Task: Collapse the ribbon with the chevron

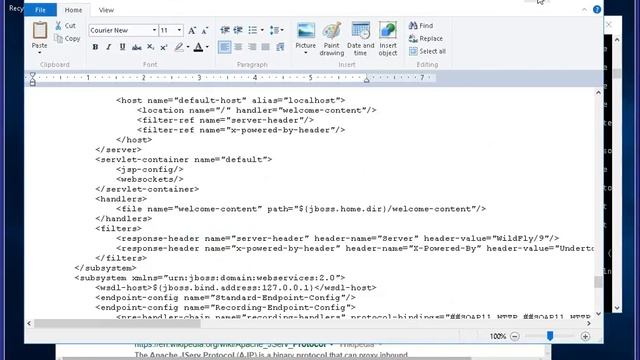Action: (x=584, y=10)
